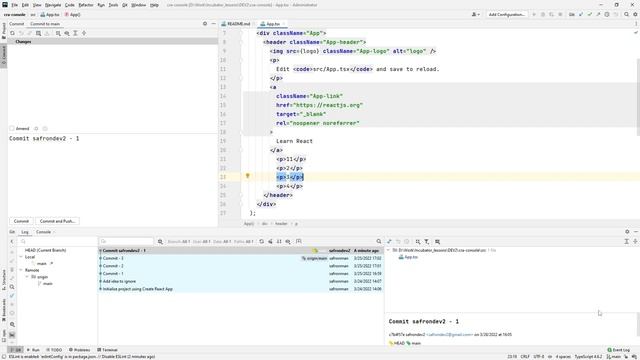
Task: Switch to the Console tab in Git panel
Action: click(x=43, y=232)
